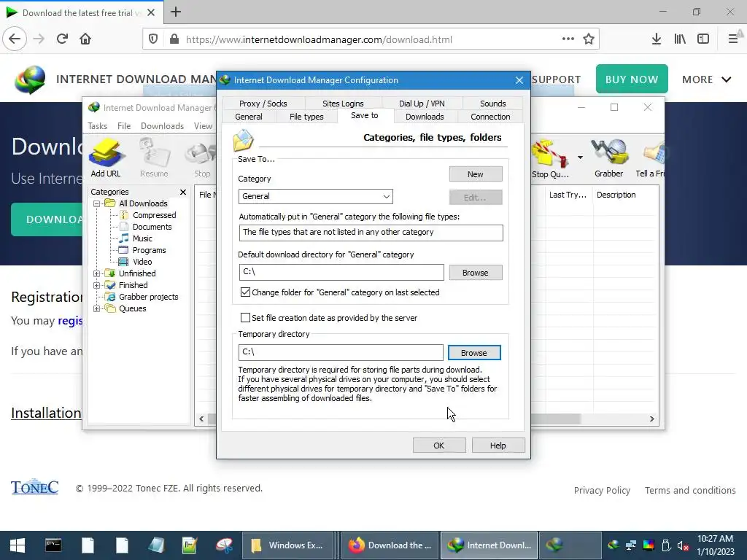Switch to Downloads tab in configuration
The height and width of the screenshot is (560, 747).
click(425, 117)
